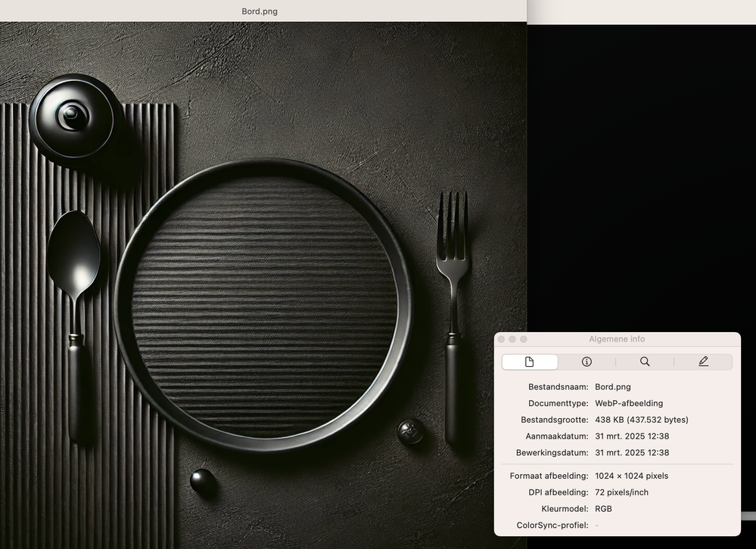Click the Formaat afbeelding label
756x549 pixels.
[x=549, y=476]
